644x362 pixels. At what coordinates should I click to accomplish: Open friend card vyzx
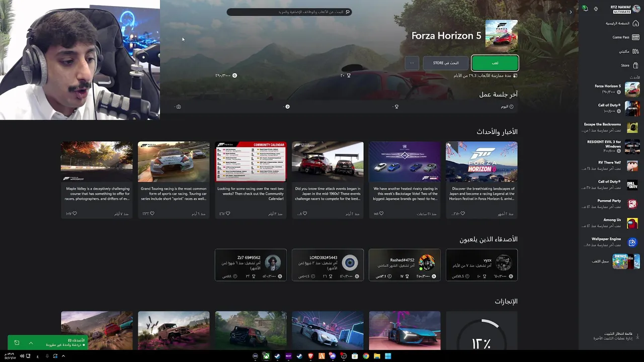[x=481, y=265]
